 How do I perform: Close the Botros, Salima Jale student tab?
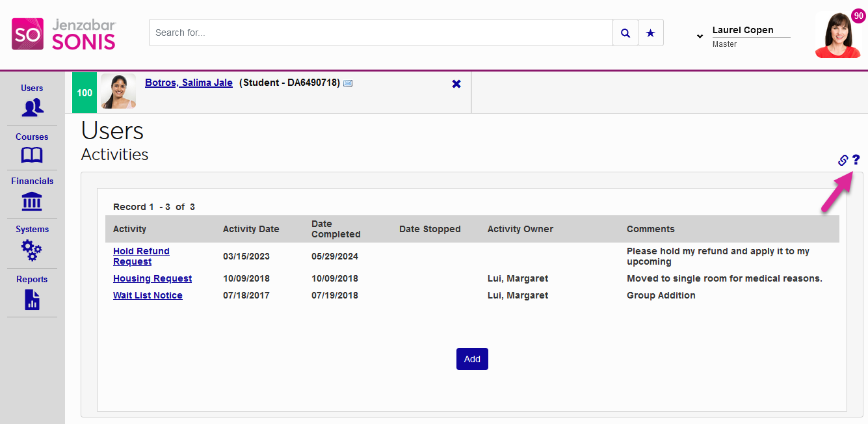456,84
